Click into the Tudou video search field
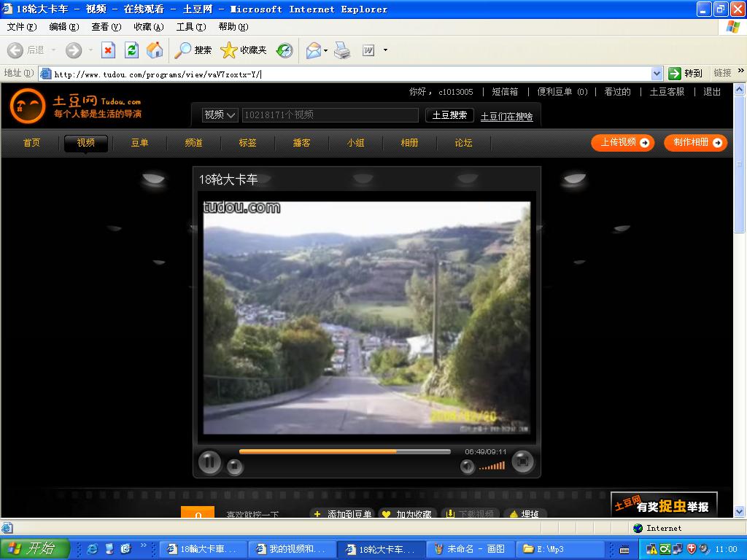Image resolution: width=747 pixels, height=560 pixels. pyautogui.click(x=330, y=114)
